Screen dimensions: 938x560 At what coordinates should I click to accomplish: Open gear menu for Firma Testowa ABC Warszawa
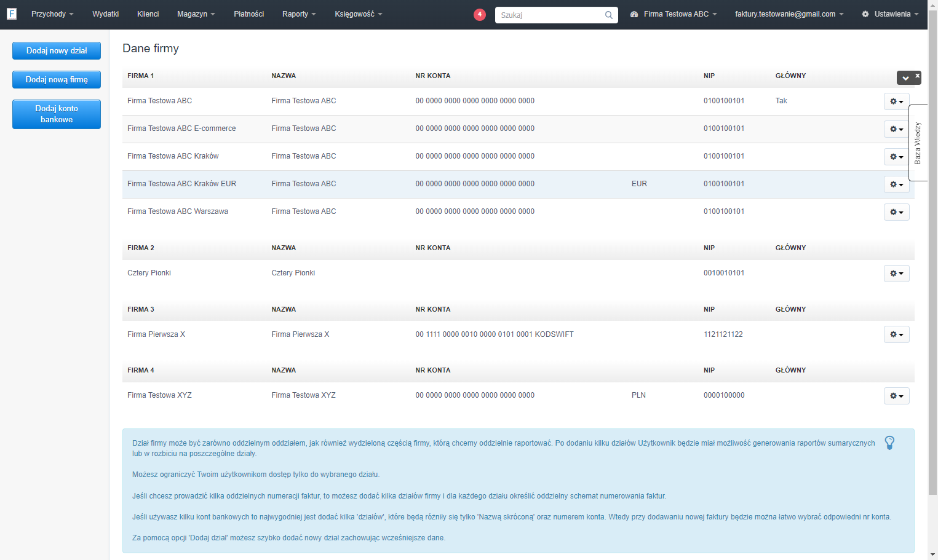click(896, 212)
